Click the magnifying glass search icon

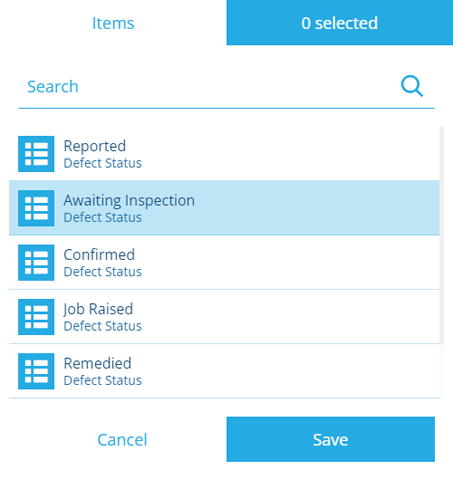coord(412,87)
